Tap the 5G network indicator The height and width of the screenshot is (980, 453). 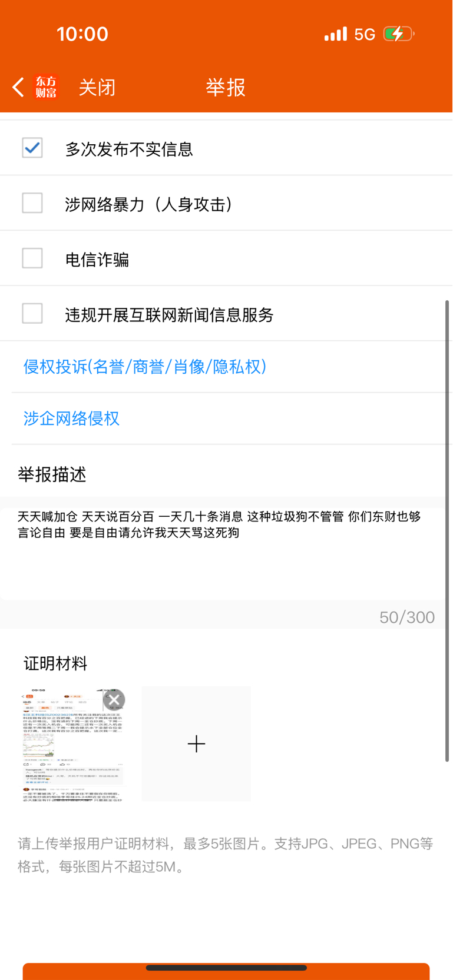click(x=365, y=35)
